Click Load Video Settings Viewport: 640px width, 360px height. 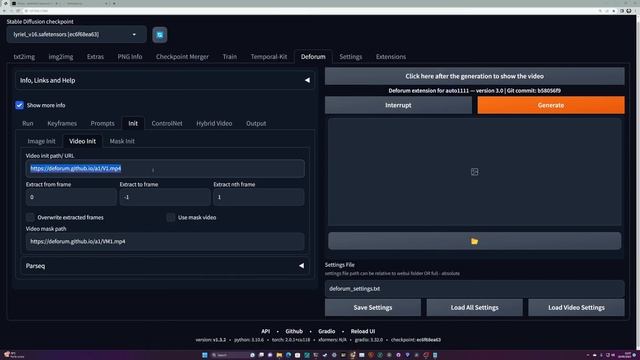[x=576, y=307]
